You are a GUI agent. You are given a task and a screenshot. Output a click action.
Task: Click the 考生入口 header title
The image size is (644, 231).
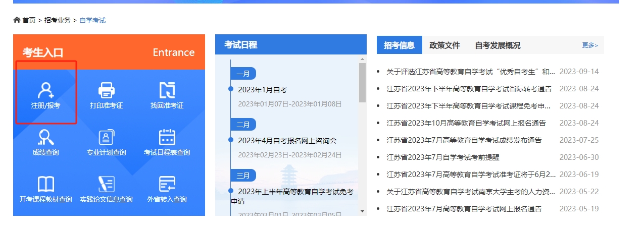point(43,52)
